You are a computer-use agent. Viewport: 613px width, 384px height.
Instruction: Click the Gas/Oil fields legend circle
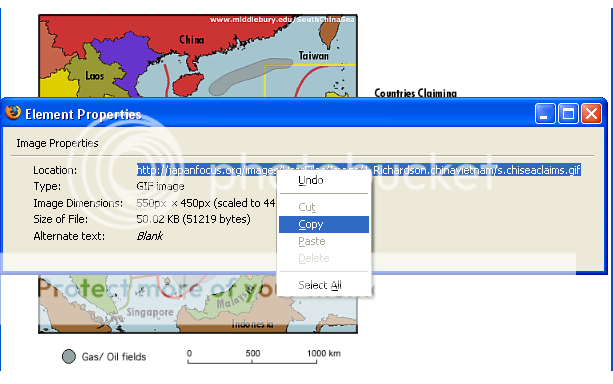pyautogui.click(x=69, y=356)
